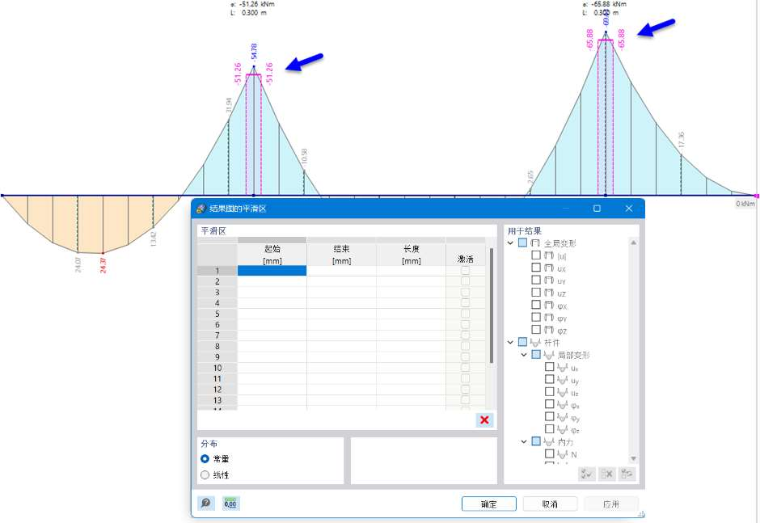
Task: Check the |u| result checkbox
Action: (x=536, y=255)
